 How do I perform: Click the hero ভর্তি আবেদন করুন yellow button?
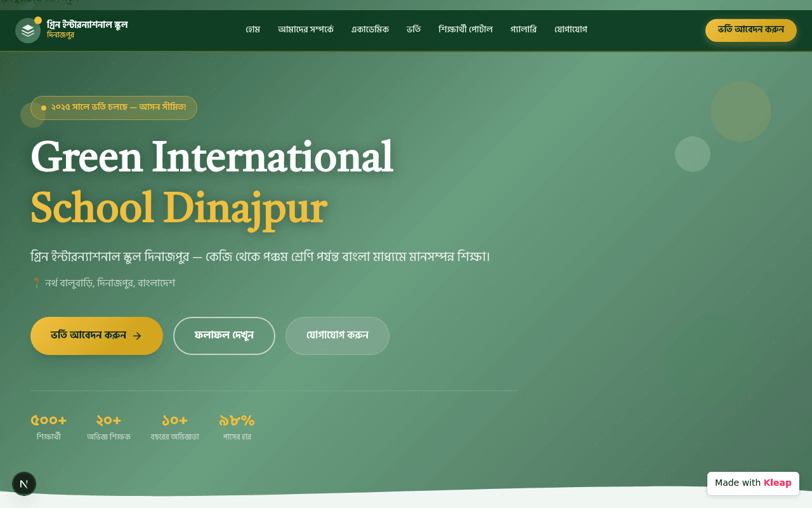click(96, 336)
